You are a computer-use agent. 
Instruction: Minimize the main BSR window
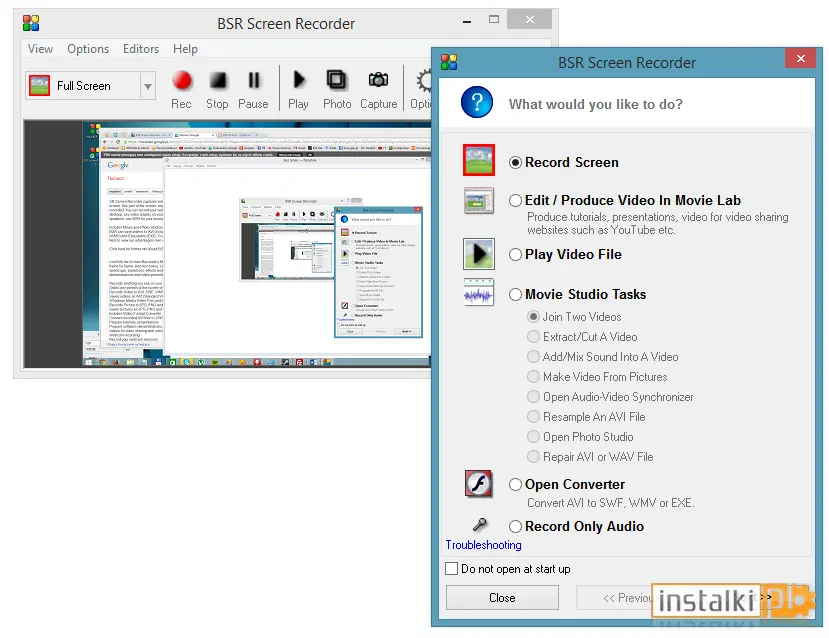tap(467, 21)
